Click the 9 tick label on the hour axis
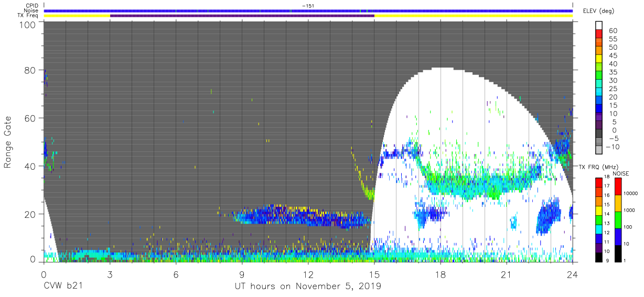644x297 pixels. click(x=242, y=274)
